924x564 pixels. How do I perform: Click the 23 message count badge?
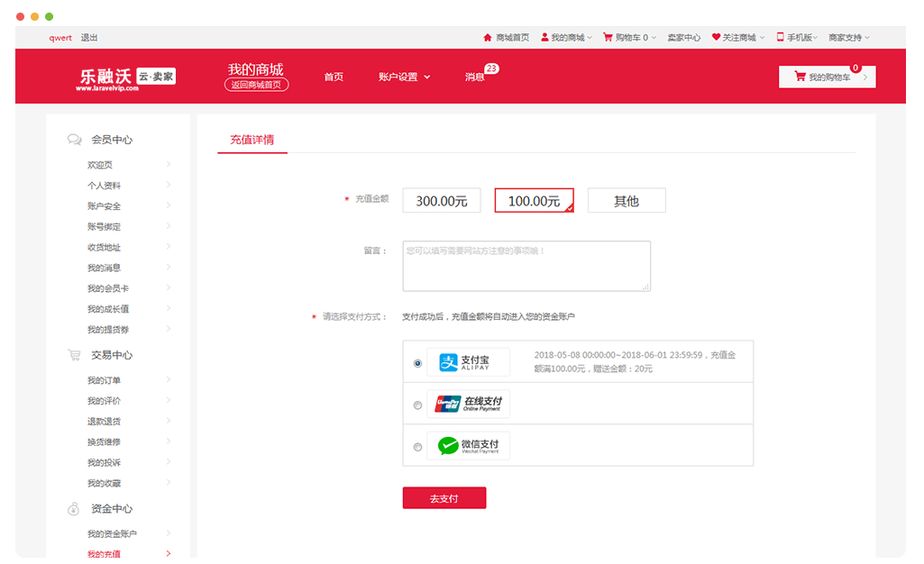coord(491,68)
